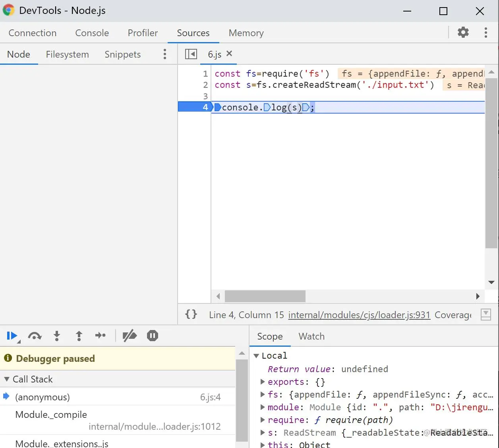Switch to the Connection tab
This screenshot has width=499, height=448.
click(x=33, y=33)
